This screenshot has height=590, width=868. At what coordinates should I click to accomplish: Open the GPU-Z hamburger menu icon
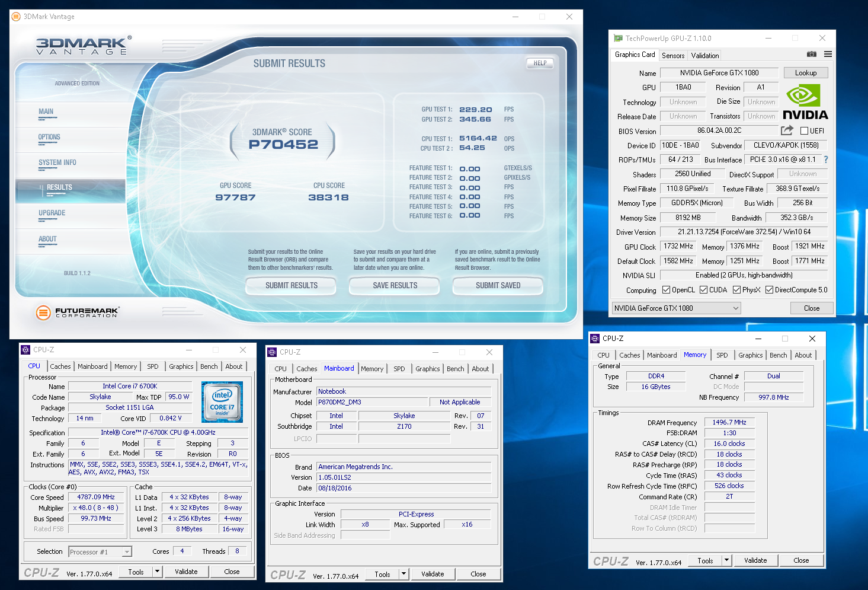click(x=828, y=54)
